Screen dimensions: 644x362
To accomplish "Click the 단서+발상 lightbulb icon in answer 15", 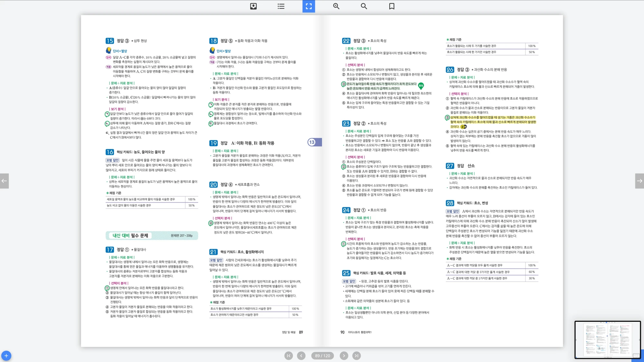I will tap(109, 51).
